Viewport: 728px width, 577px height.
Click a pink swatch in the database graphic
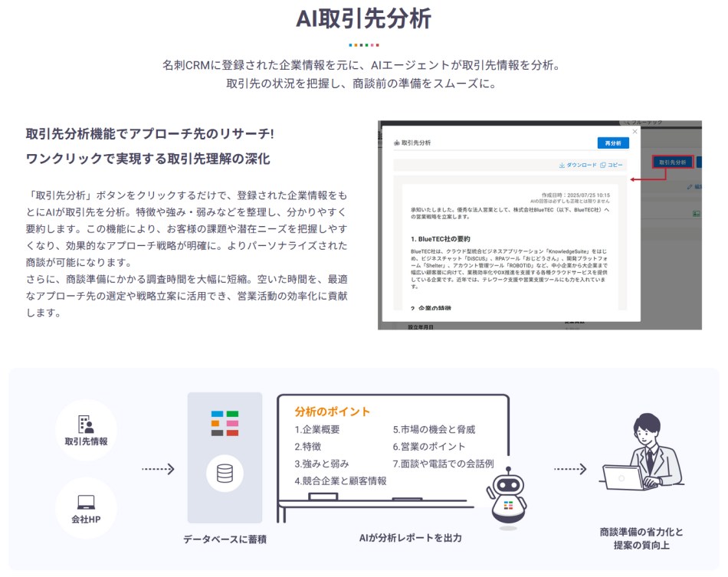pyautogui.click(x=232, y=421)
